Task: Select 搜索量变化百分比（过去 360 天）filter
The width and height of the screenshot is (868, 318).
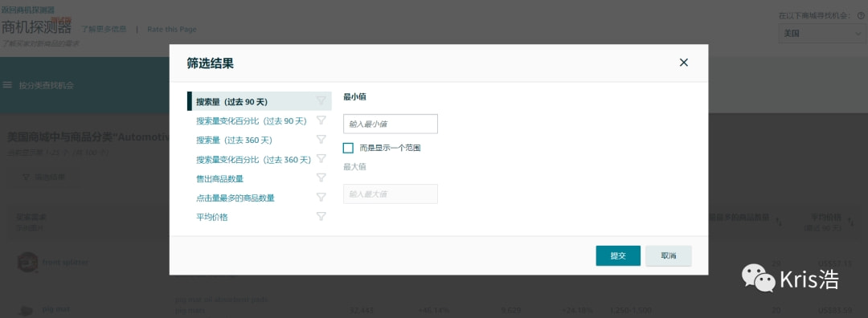Action: click(x=253, y=160)
